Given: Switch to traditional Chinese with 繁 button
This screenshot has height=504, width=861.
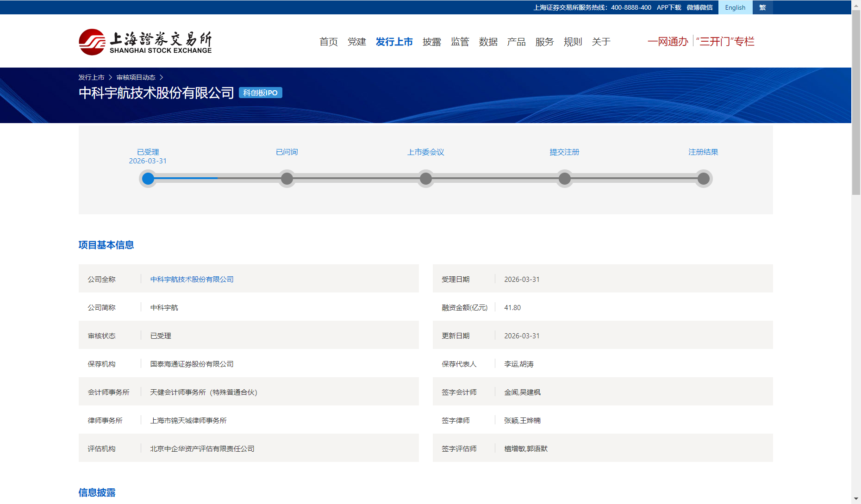Looking at the screenshot, I should point(762,7).
